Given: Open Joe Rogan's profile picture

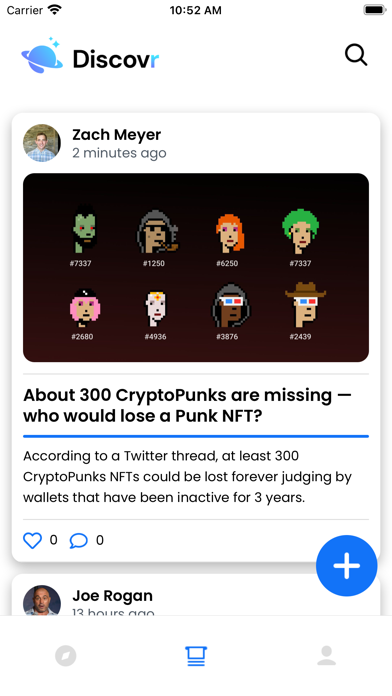Looking at the screenshot, I should [x=42, y=600].
